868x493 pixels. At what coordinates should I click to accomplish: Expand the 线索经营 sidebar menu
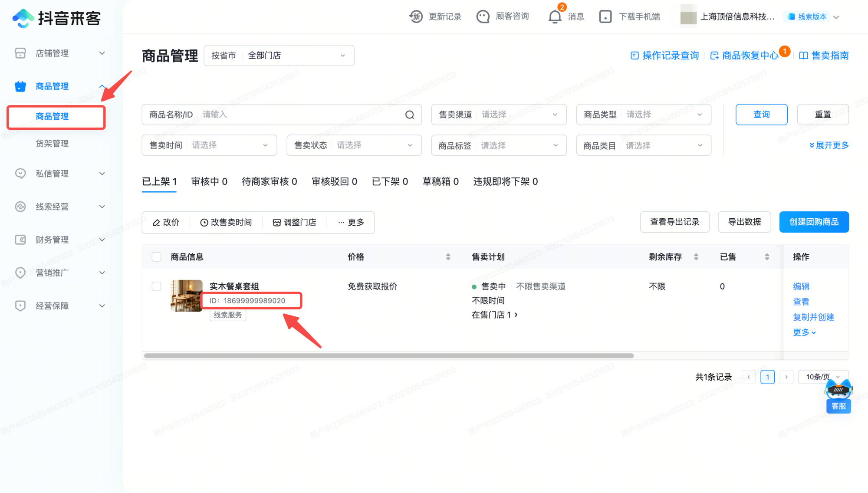click(102, 207)
